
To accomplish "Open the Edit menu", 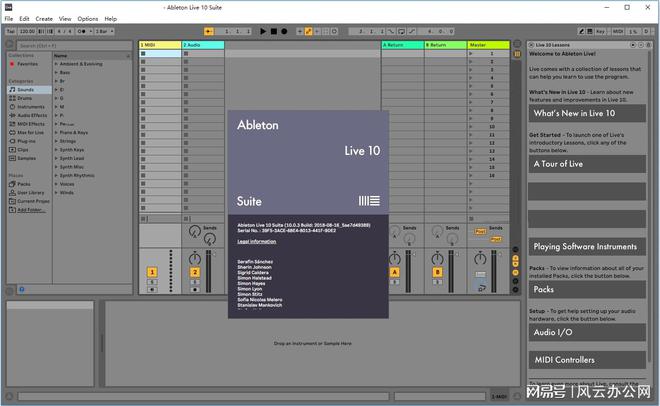I will [x=24, y=19].
